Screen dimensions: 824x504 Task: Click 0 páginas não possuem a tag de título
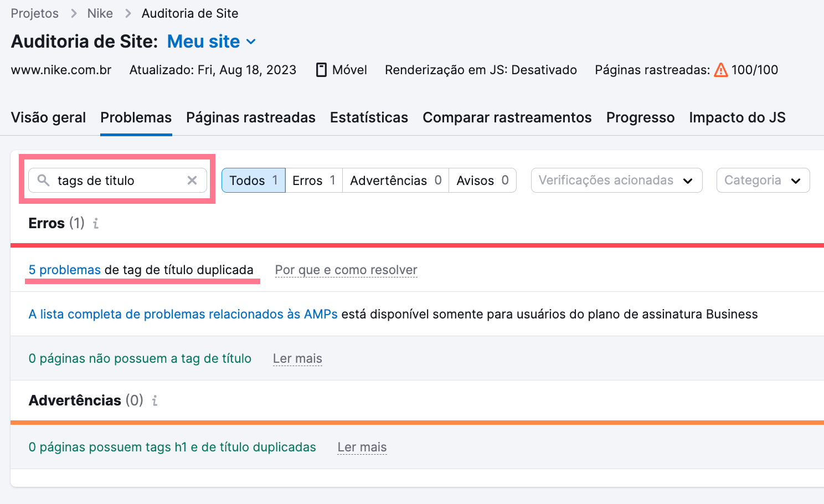click(x=140, y=358)
